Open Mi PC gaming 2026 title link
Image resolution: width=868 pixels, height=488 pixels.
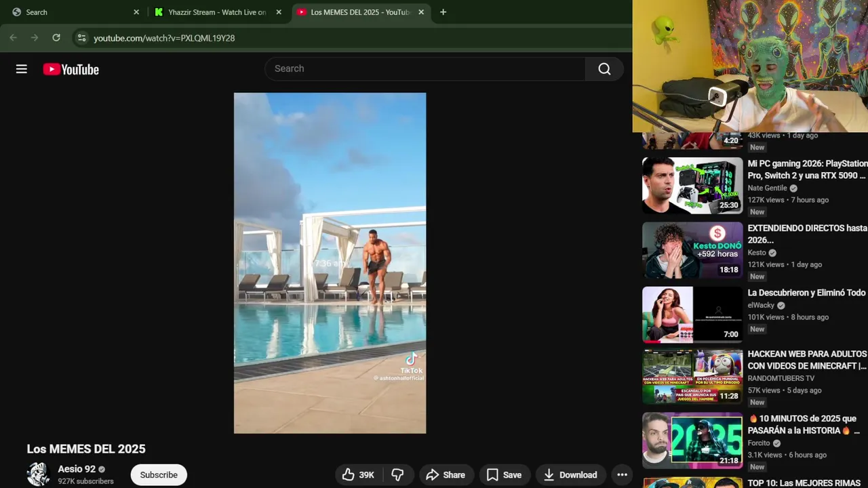(808, 169)
